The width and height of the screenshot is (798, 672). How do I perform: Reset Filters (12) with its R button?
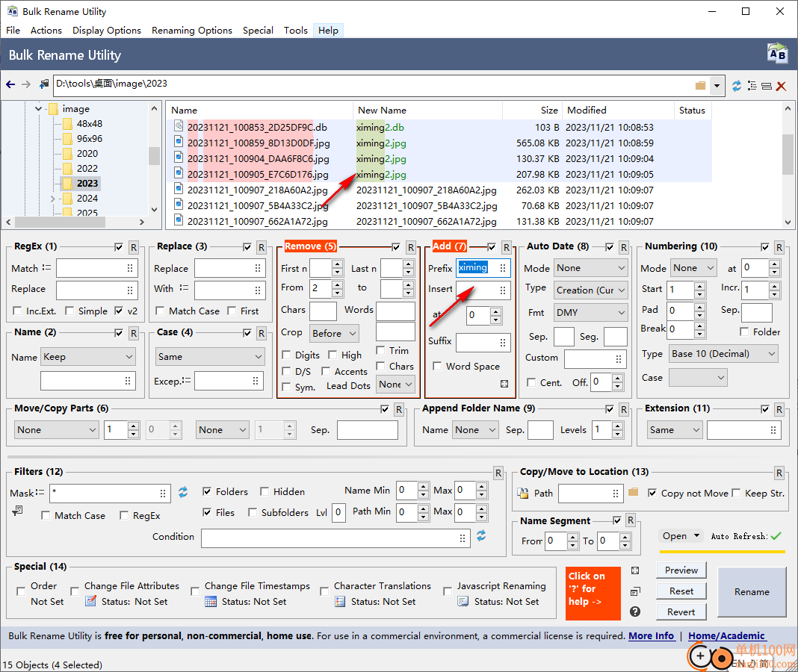[x=498, y=473]
